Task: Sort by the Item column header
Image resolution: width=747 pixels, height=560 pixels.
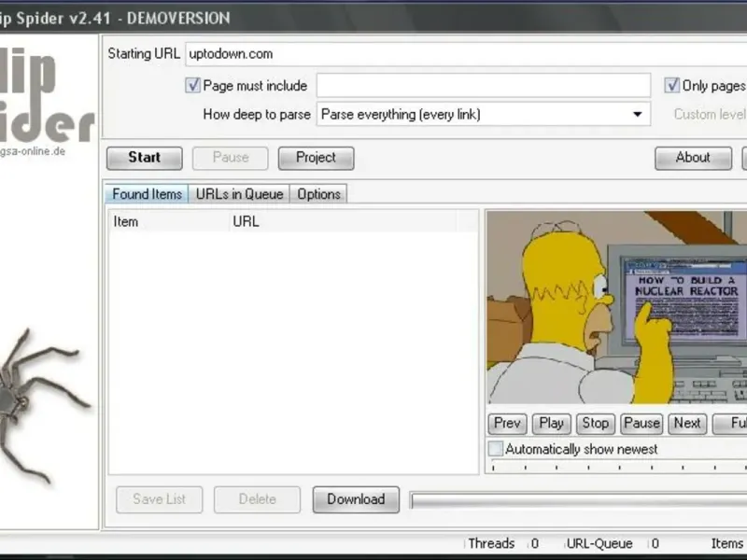Action: pos(169,222)
